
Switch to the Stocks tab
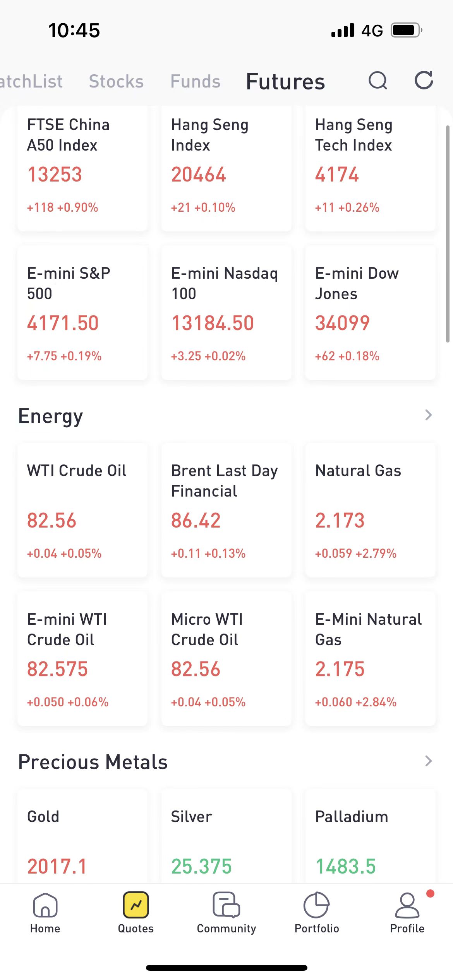pos(116,81)
